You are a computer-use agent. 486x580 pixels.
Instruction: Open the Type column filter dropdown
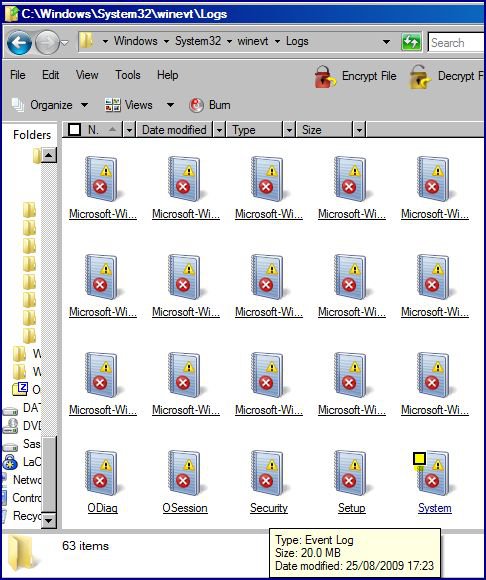coord(289,130)
